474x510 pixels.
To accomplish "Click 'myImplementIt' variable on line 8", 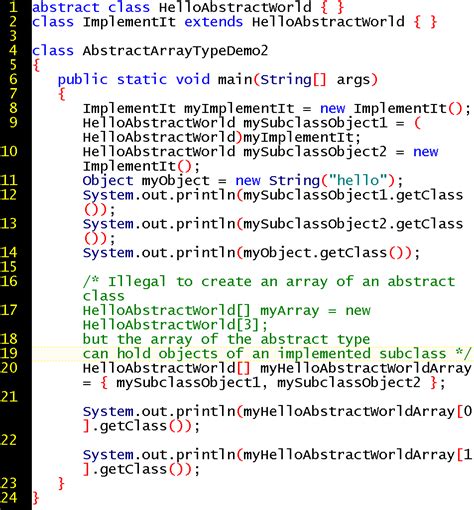I will [x=239, y=109].
